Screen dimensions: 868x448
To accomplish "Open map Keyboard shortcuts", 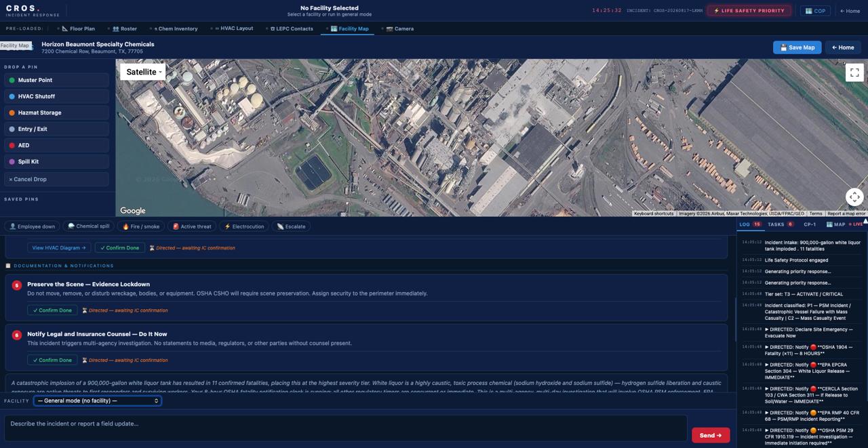I will pyautogui.click(x=654, y=213).
